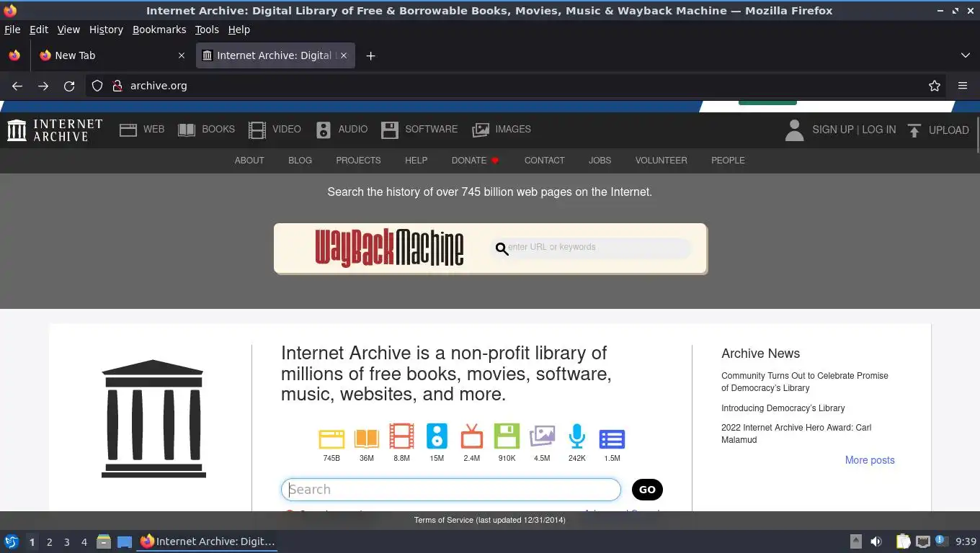This screenshot has width=980, height=553.
Task: Click the clipboard icon in system tray
Action: tap(903, 541)
